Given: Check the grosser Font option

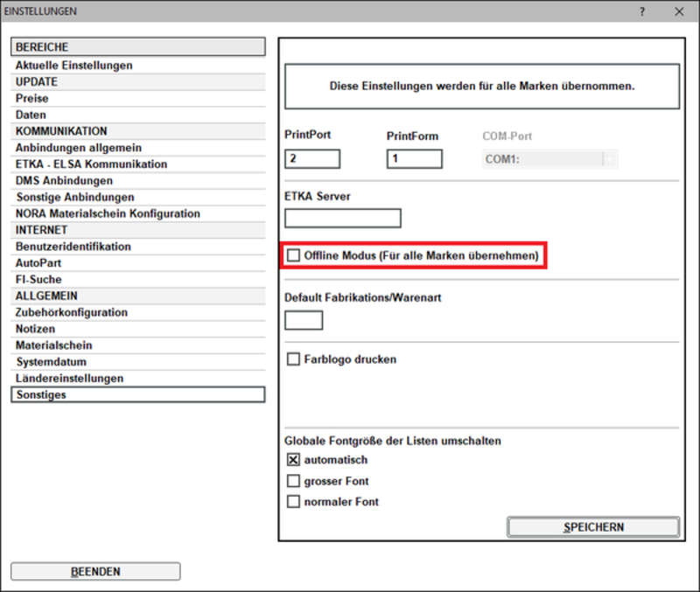Looking at the screenshot, I should pyautogui.click(x=294, y=481).
